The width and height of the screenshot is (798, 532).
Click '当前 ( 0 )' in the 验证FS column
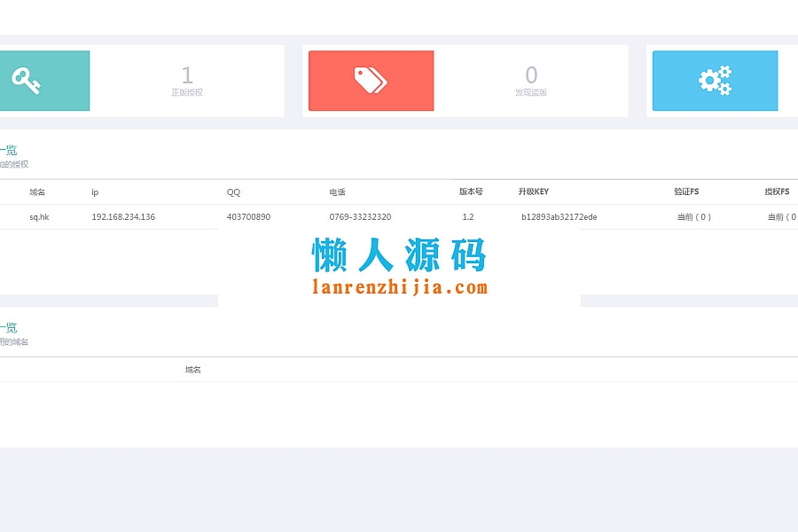click(x=694, y=217)
